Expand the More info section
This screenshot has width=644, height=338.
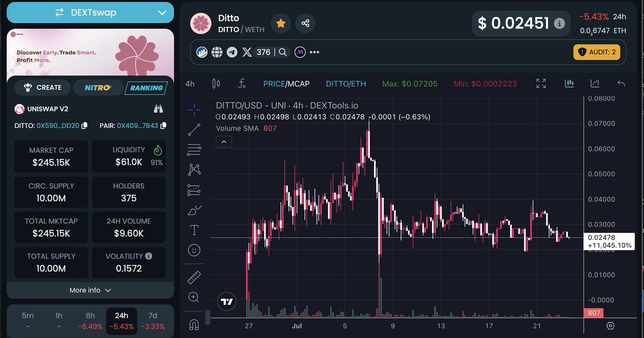90,290
